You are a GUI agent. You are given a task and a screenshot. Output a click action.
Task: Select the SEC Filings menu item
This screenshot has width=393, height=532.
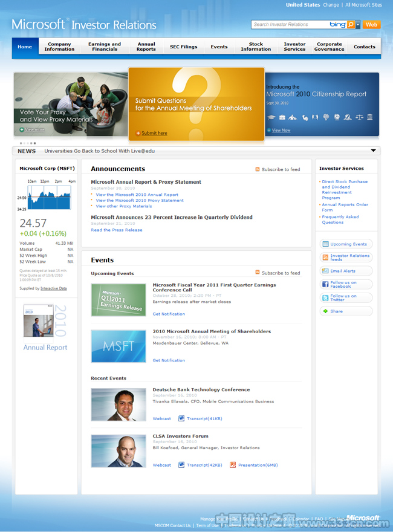(x=184, y=47)
